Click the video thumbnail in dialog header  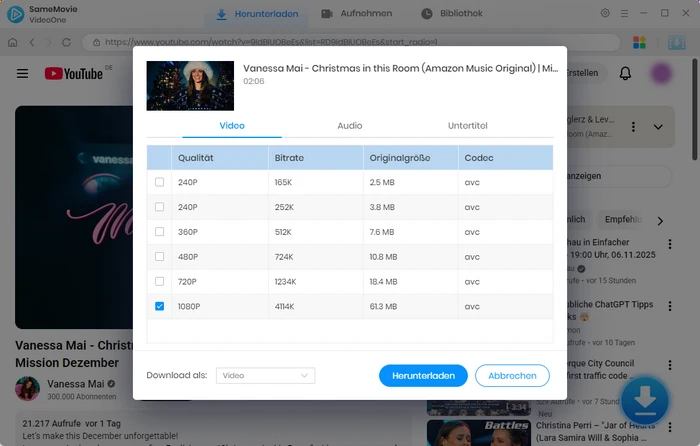click(x=190, y=86)
